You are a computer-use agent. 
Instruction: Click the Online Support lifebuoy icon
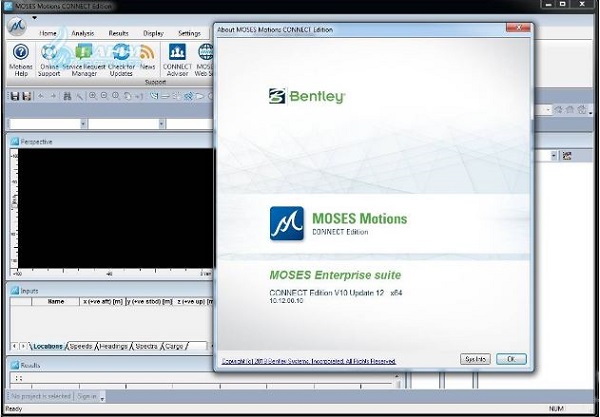tap(49, 52)
